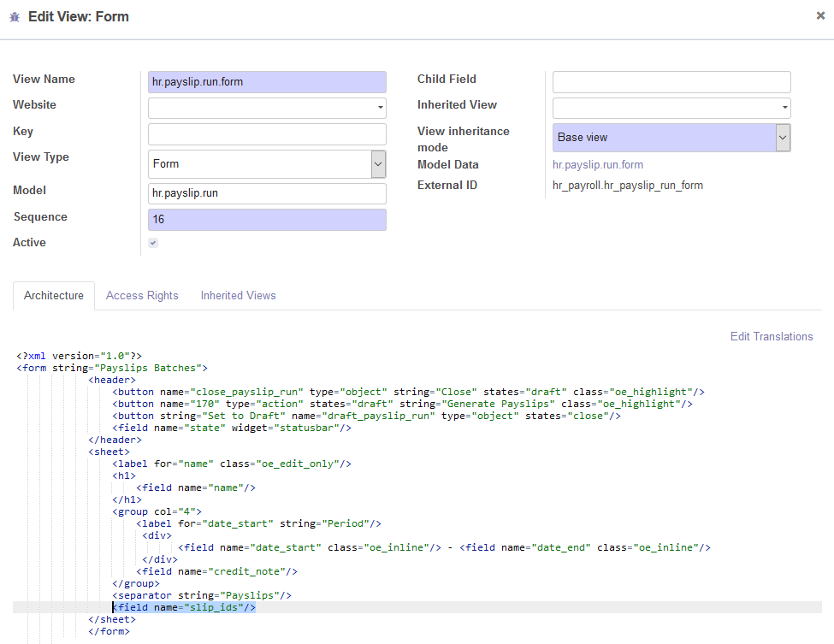Edit the View Name field
The width and height of the screenshot is (834, 644).
coord(267,82)
